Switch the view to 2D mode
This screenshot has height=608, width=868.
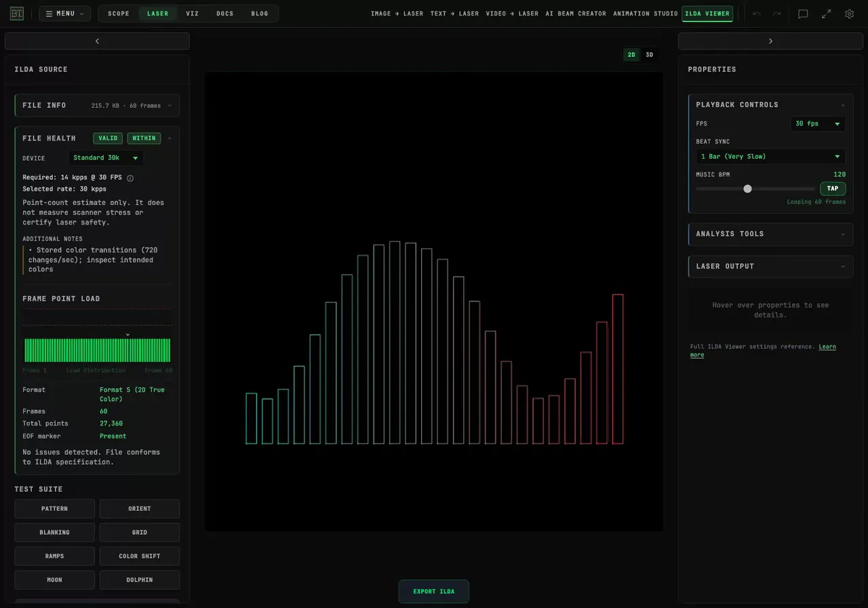(x=631, y=55)
